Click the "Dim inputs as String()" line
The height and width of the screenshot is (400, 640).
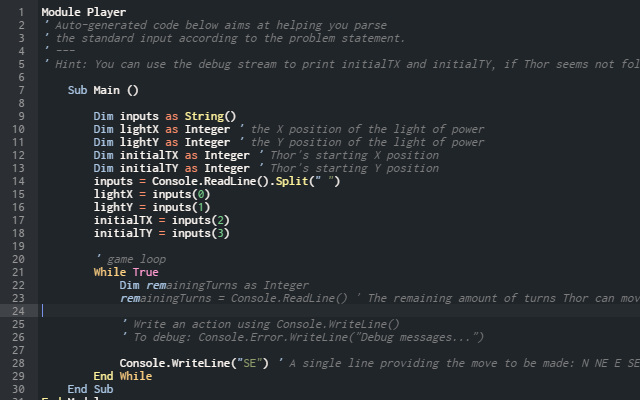coord(165,116)
